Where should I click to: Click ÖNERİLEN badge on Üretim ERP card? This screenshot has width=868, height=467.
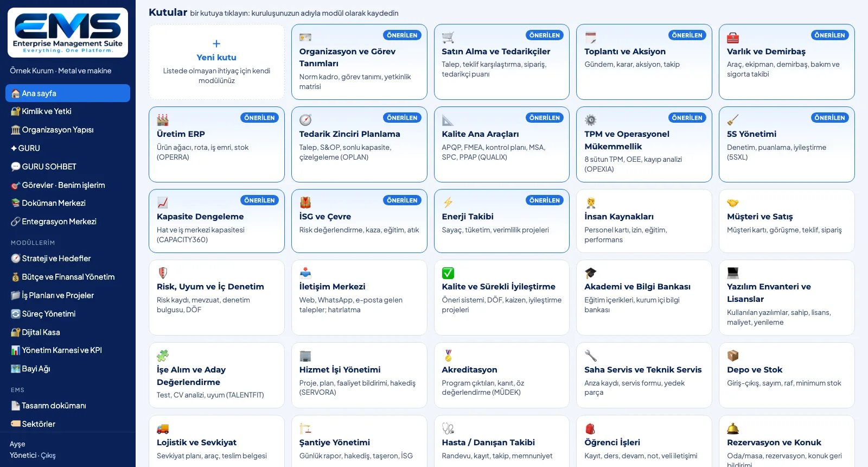point(259,118)
